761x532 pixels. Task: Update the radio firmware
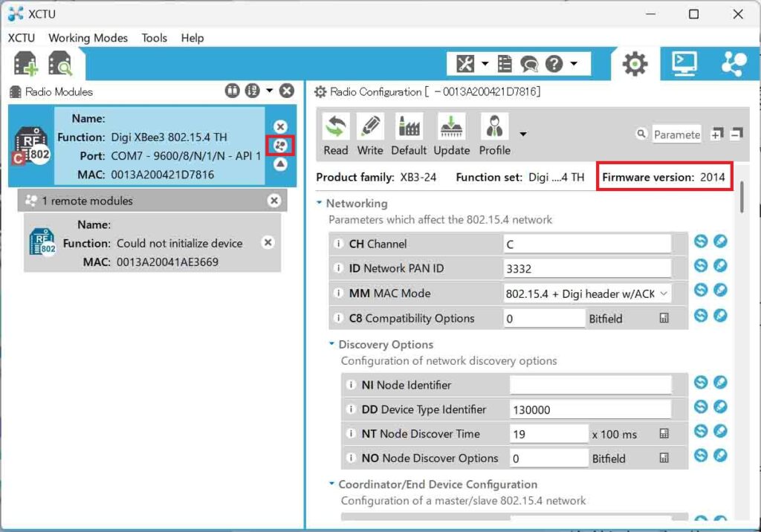coord(451,135)
